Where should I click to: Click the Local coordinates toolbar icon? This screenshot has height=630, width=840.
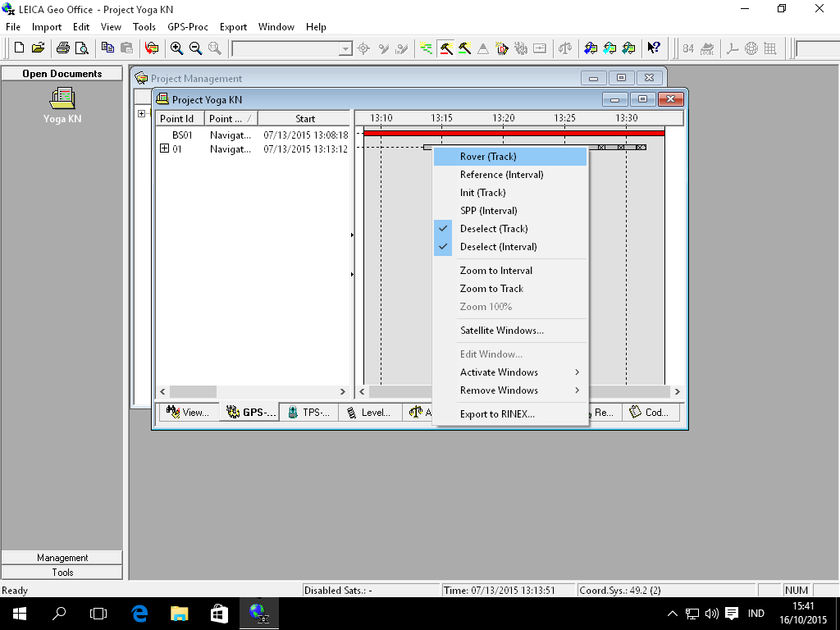(707, 48)
